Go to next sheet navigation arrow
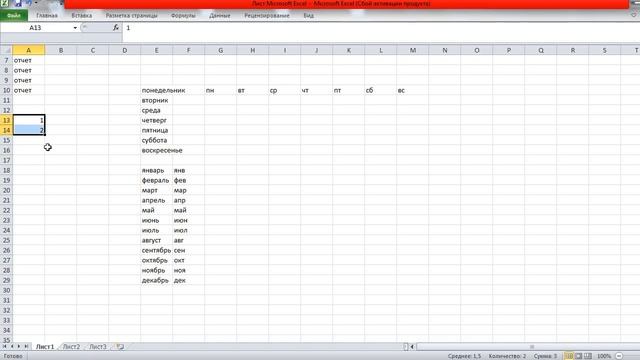640x360 pixels. pos(19,347)
